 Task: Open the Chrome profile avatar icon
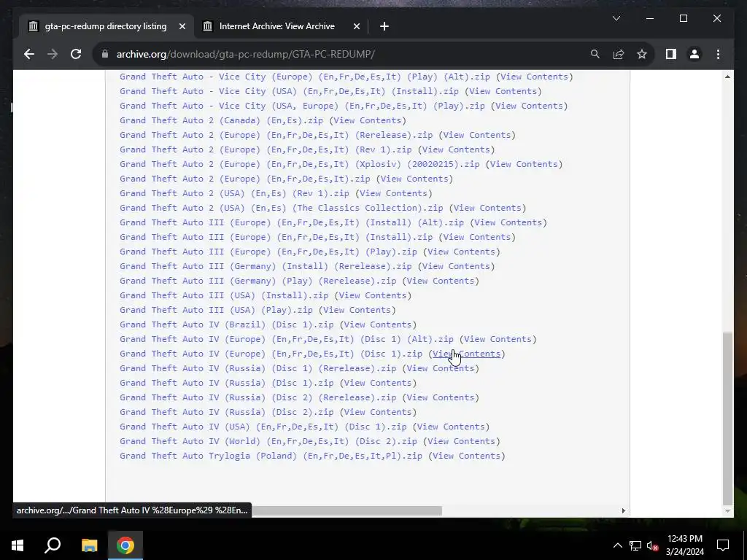[x=694, y=54]
